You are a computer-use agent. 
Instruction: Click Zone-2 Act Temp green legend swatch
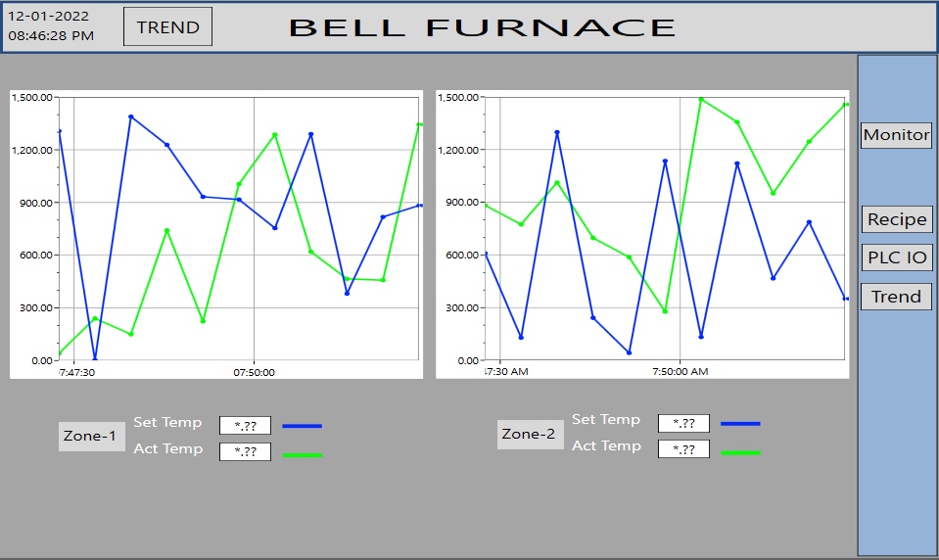coord(740,452)
